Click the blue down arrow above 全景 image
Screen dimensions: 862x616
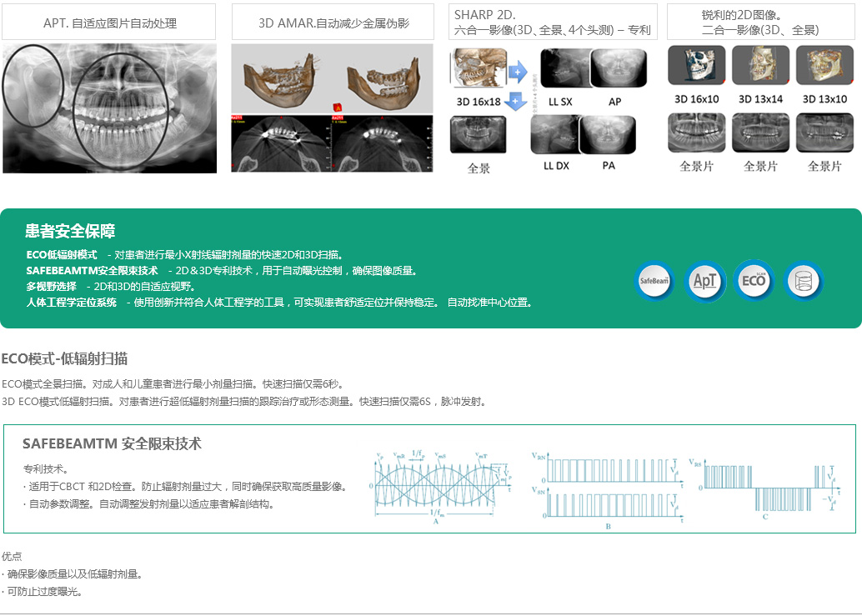click(x=517, y=103)
